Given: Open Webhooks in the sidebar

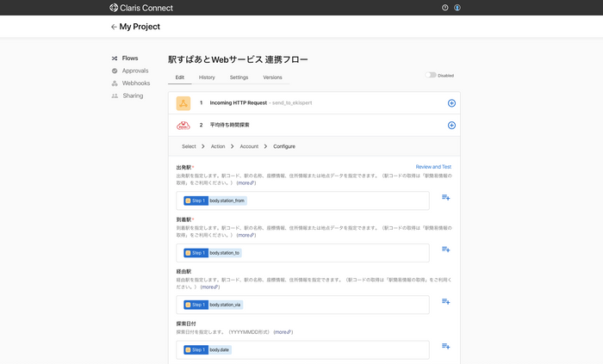Looking at the screenshot, I should tap(136, 83).
